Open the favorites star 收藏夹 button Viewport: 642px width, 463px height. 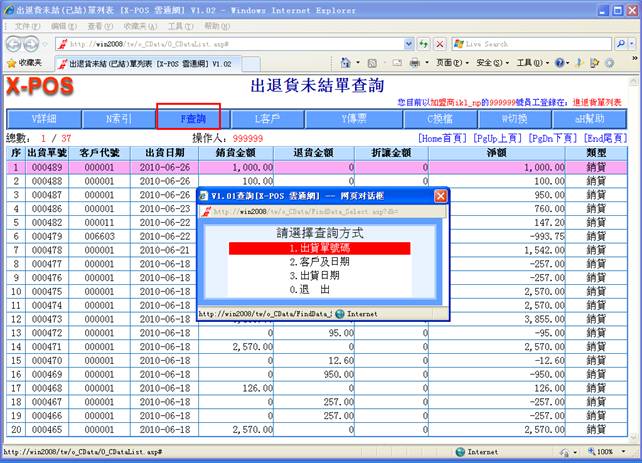point(25,63)
